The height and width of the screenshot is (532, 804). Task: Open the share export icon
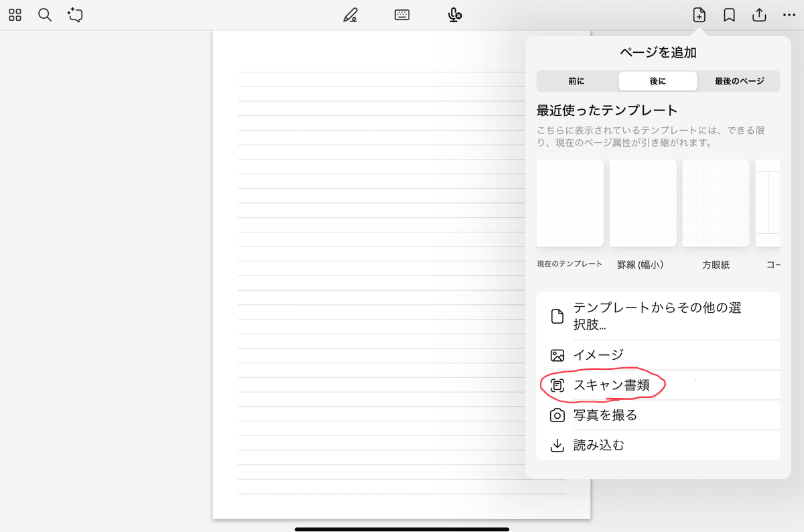pyautogui.click(x=759, y=15)
